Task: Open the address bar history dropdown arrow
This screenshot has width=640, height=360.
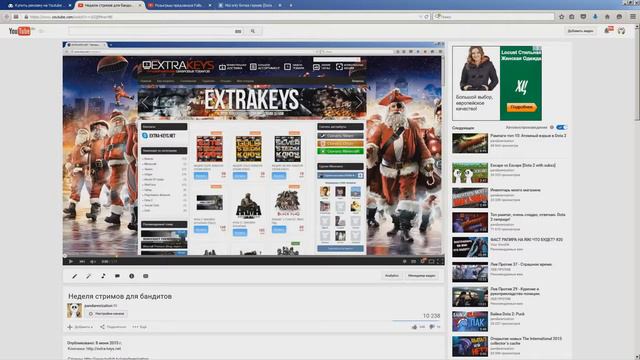Action: [420, 17]
